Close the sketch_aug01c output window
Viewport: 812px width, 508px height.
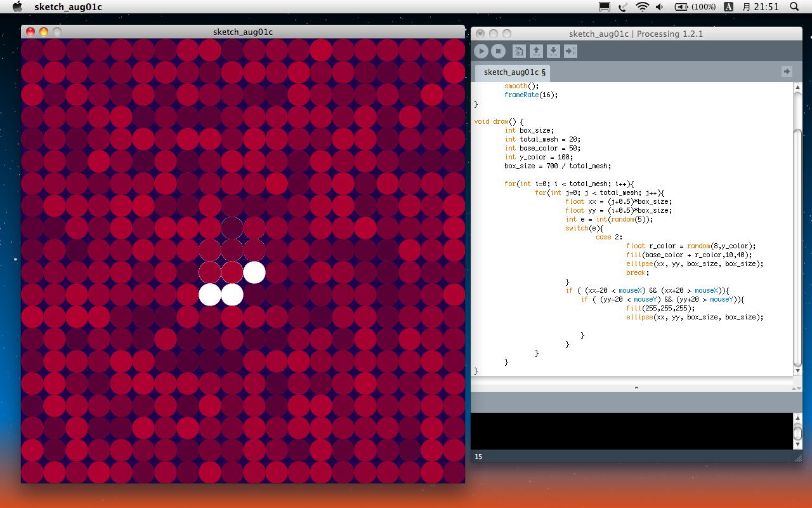(30, 32)
